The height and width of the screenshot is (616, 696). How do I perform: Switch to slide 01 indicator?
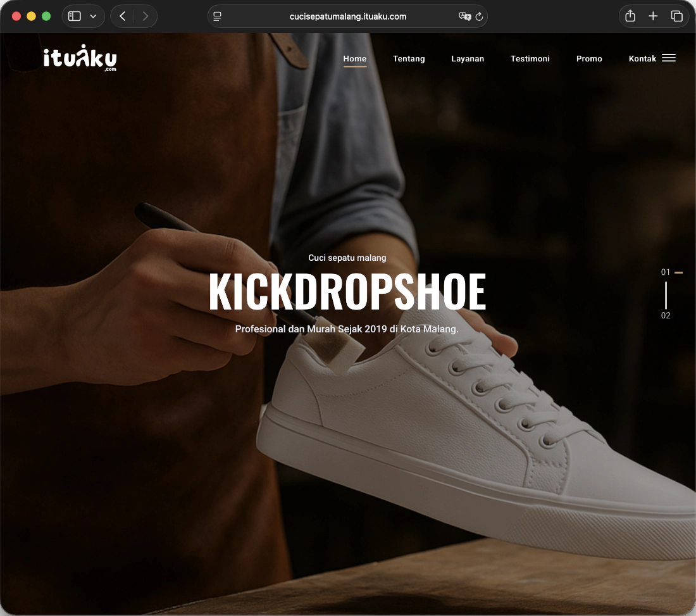666,272
